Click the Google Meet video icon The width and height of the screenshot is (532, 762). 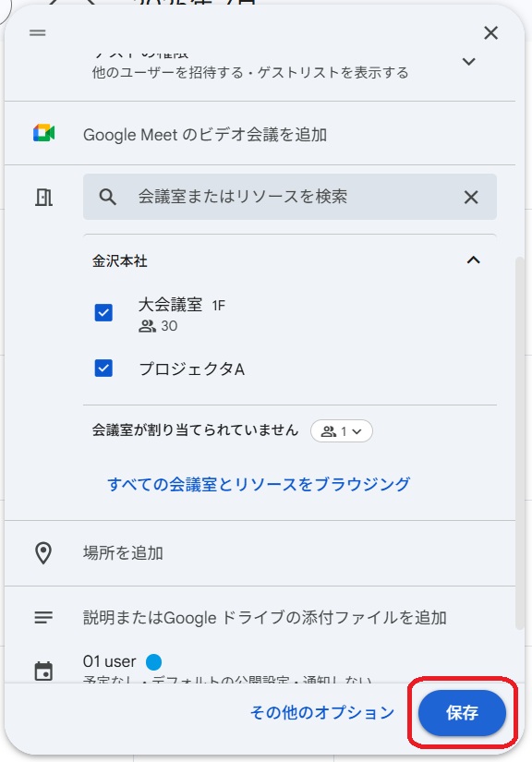(x=43, y=133)
